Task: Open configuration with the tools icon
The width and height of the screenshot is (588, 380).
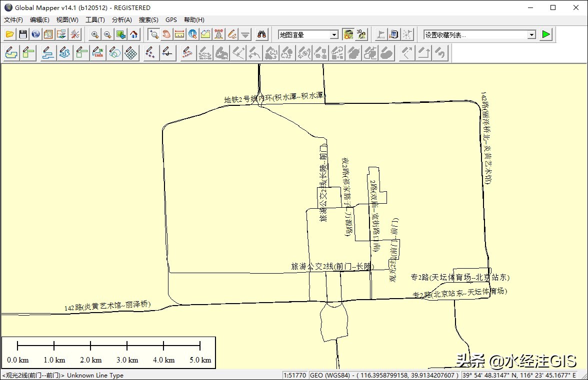Action: (x=75, y=34)
